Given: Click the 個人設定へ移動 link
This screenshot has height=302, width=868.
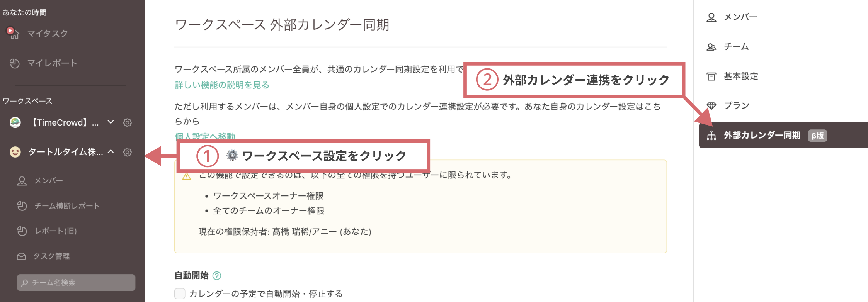Looking at the screenshot, I should 205,136.
